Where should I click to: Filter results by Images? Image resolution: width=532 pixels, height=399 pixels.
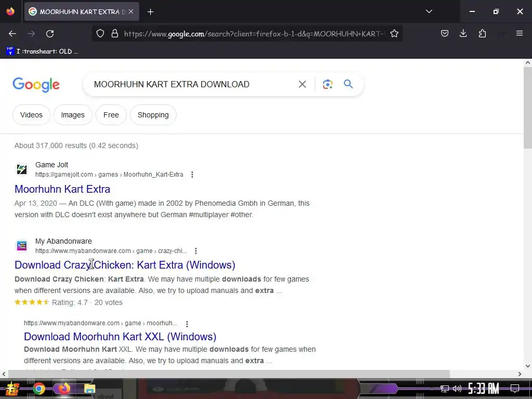coord(73,115)
